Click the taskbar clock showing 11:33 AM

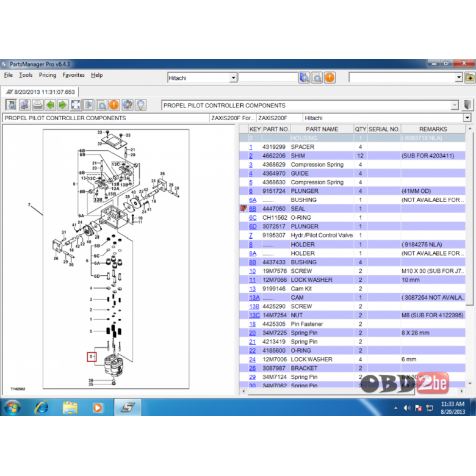pos(453,408)
